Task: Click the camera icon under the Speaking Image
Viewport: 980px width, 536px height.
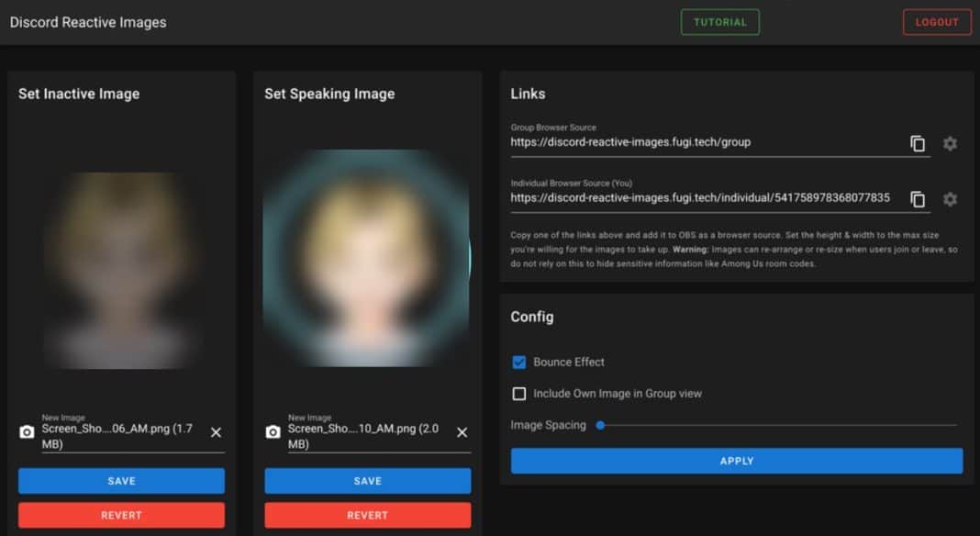Action: pyautogui.click(x=272, y=432)
